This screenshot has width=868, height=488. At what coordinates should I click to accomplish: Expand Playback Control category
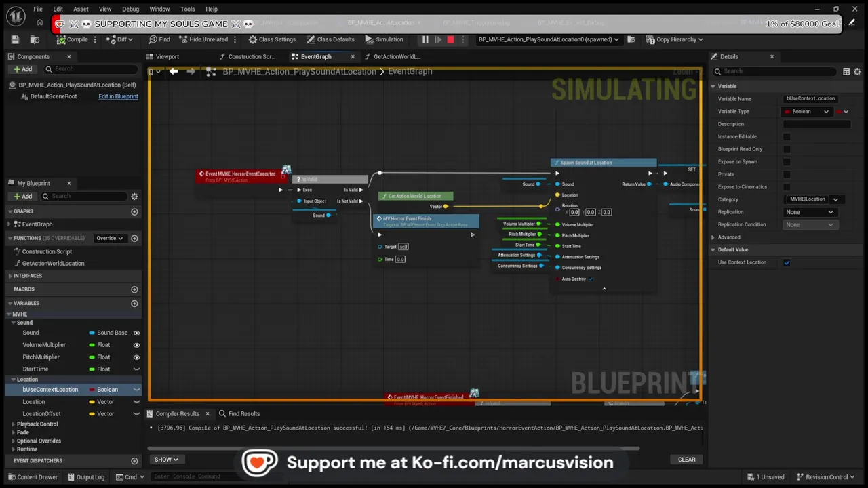point(14,424)
